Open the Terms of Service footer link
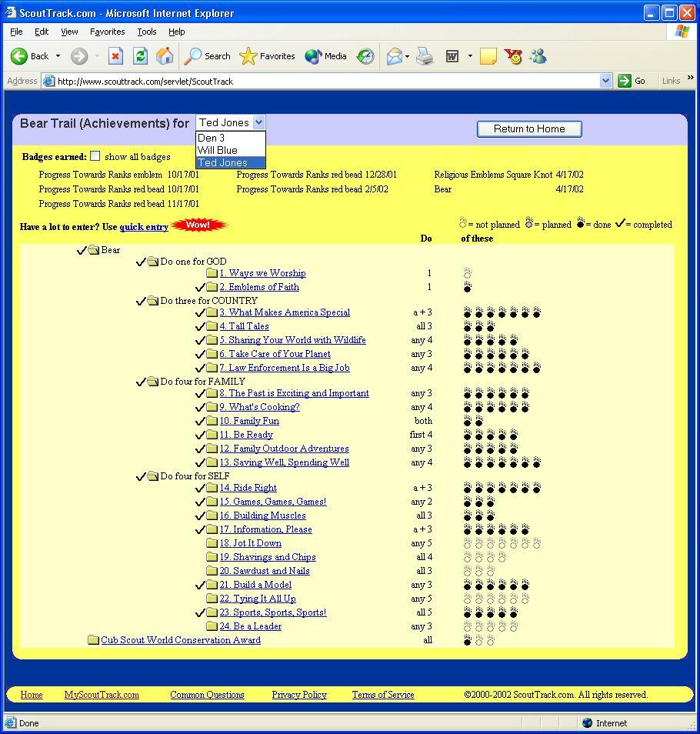 [x=383, y=695]
